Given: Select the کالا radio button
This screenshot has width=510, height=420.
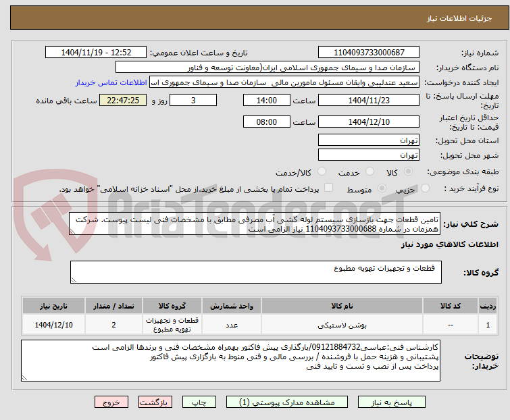Looking at the screenshot, I should (x=408, y=172).
